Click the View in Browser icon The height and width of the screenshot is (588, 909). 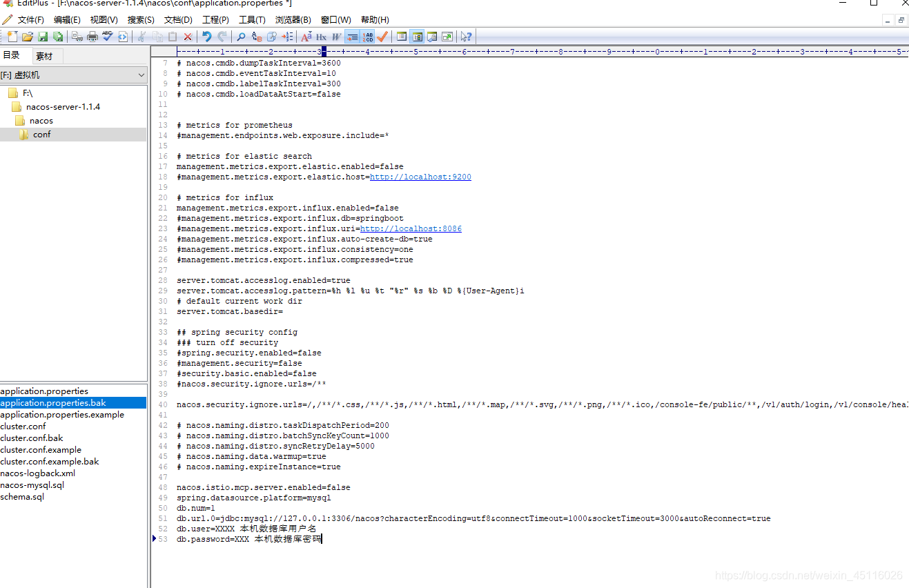pyautogui.click(x=122, y=37)
